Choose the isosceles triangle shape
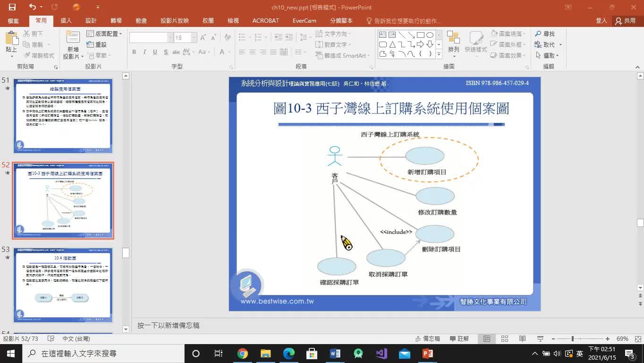This screenshot has width=644, height=363. [x=392, y=44]
